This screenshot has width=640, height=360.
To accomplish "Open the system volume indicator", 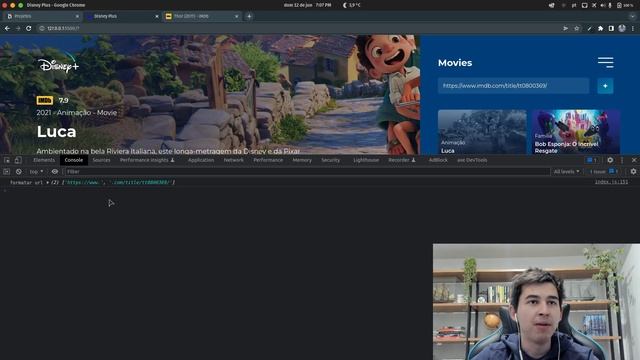I will tap(602, 5).
